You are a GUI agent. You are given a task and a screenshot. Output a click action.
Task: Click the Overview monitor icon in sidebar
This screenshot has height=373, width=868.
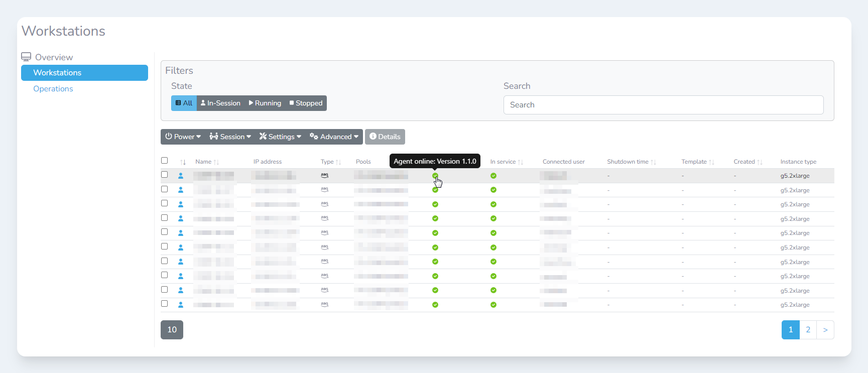(x=26, y=57)
